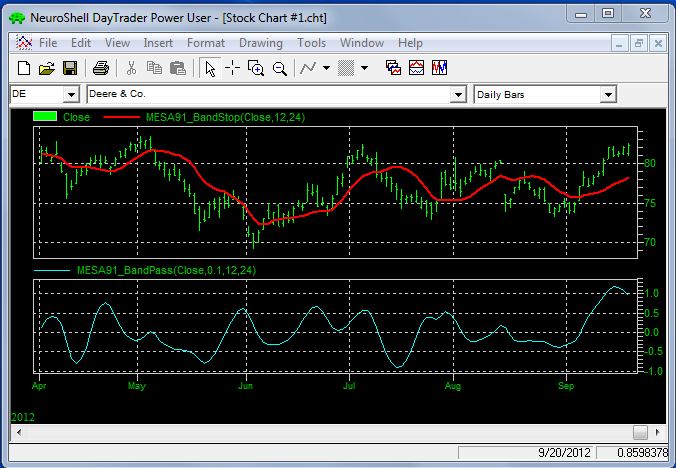
Task: Click the Jun date axis label
Action: [x=245, y=386]
